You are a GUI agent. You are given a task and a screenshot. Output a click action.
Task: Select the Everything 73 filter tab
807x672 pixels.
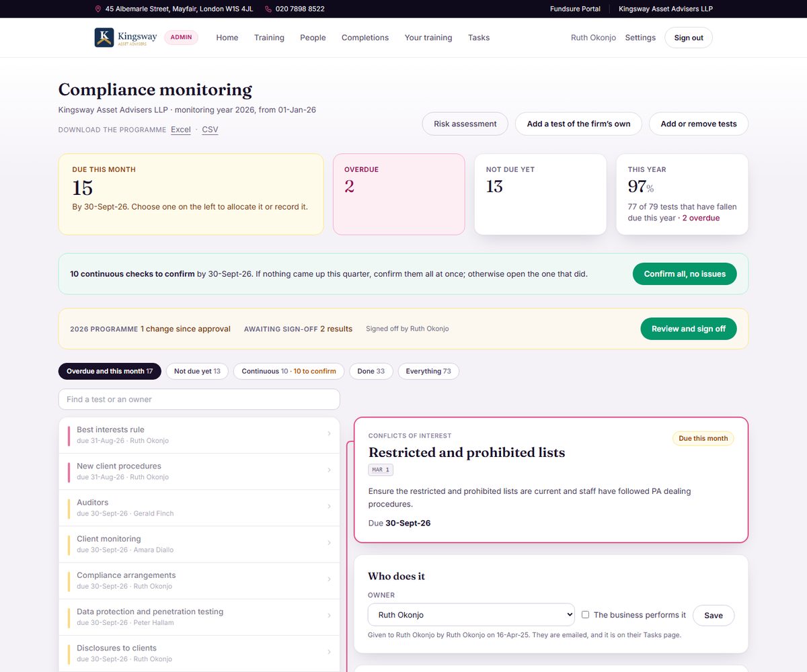[428, 371]
